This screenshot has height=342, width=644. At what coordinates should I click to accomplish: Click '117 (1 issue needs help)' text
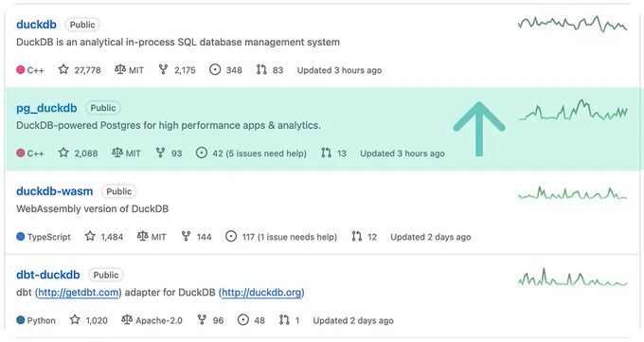tap(290, 237)
